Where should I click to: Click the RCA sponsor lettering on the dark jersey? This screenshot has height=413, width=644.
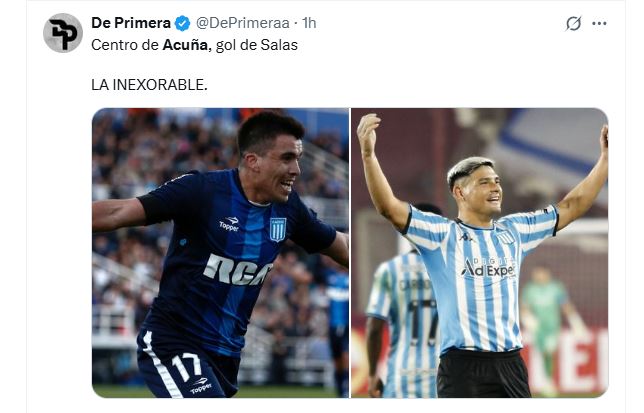(238, 270)
